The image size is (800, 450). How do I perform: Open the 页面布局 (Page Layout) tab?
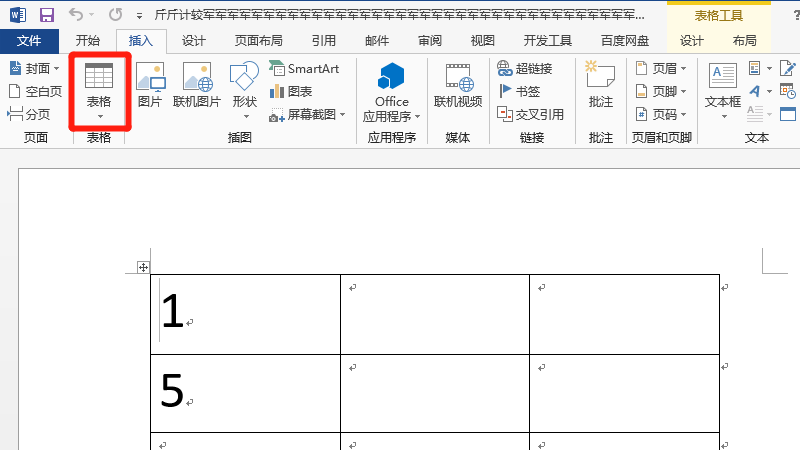click(x=258, y=41)
